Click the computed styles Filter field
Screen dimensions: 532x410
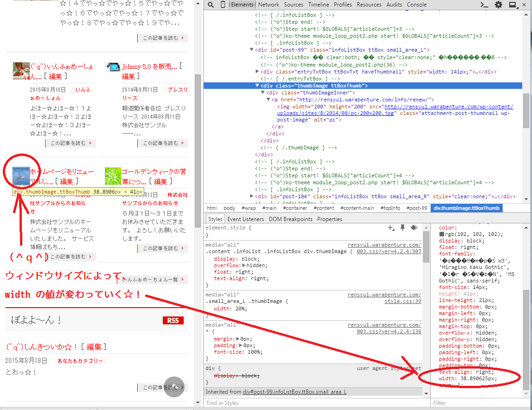tap(477, 403)
